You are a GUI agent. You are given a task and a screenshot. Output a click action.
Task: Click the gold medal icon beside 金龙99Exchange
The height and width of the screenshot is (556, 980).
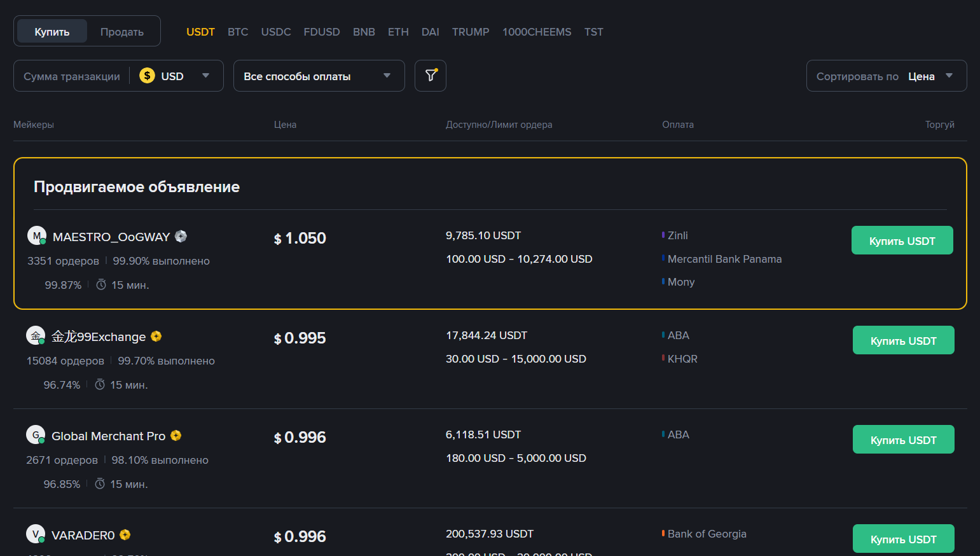(156, 337)
